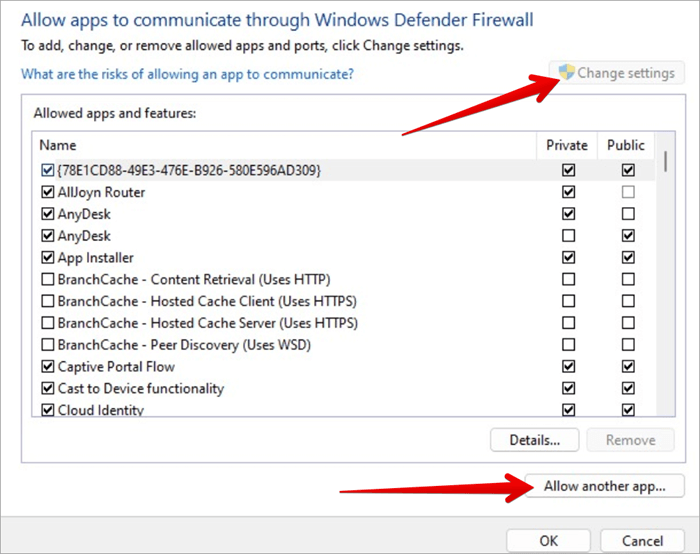This screenshot has width=700, height=554.
Task: Open Details for the selected app
Action: 534,440
